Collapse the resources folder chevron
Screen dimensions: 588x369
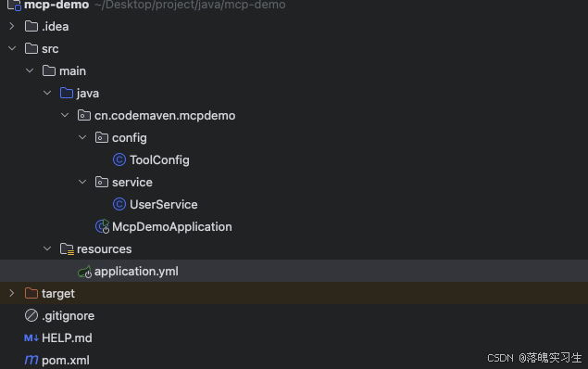[x=47, y=248]
